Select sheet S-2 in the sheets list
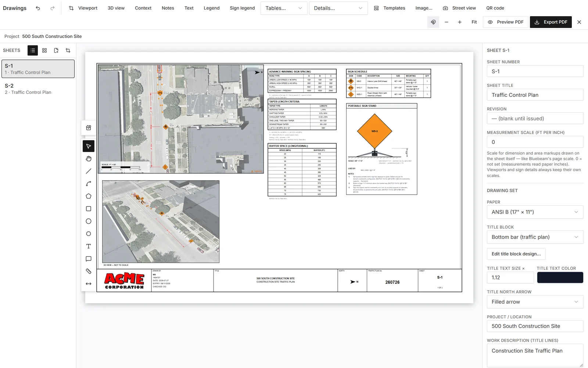 point(38,89)
